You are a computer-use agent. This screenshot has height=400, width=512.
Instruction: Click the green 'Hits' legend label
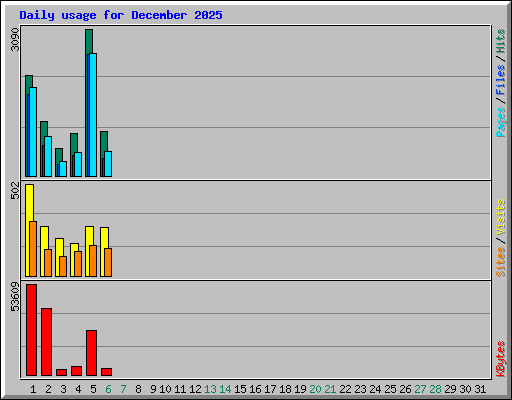(x=501, y=41)
